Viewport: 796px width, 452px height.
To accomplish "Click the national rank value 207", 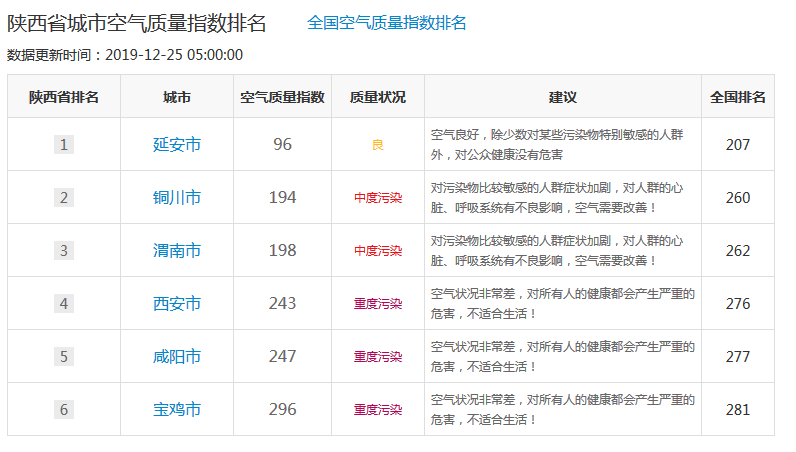I will coord(738,145).
